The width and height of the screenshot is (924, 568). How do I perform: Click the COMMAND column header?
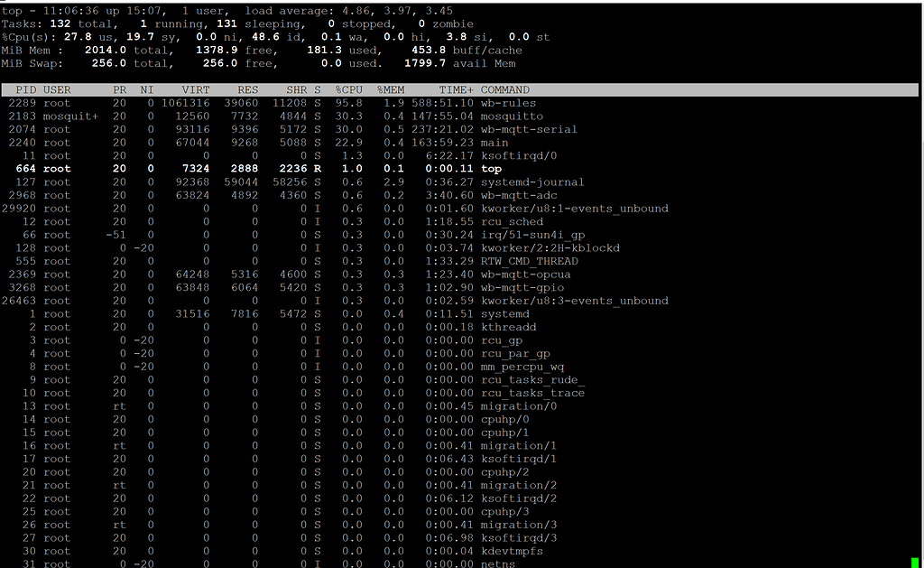505,90
